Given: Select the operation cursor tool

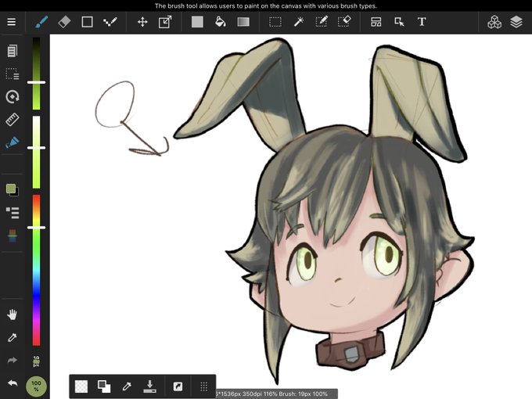Looking at the screenshot, I should [x=399, y=22].
